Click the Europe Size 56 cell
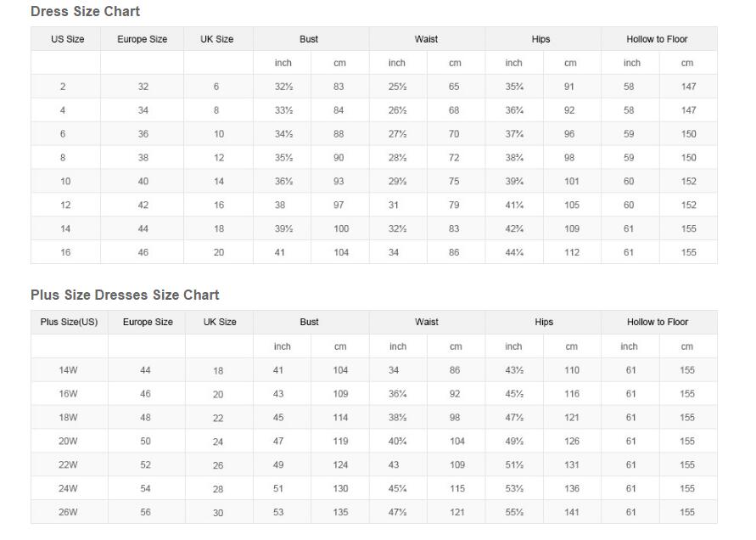The height and width of the screenshot is (540, 756). click(146, 512)
